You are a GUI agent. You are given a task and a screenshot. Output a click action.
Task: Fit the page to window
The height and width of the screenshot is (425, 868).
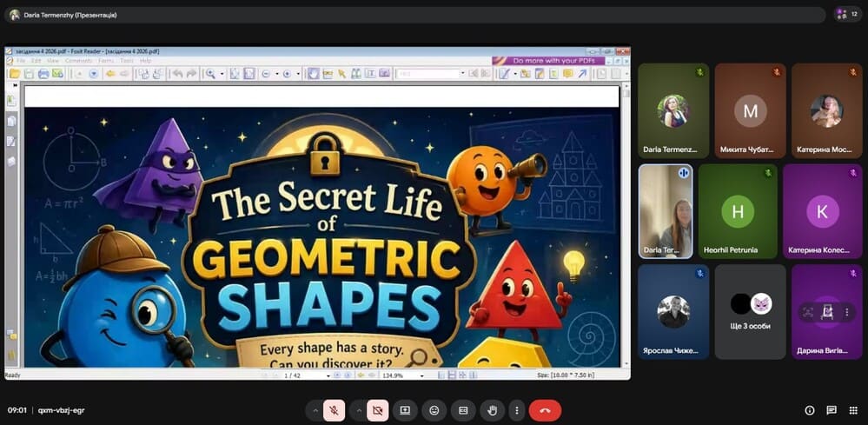point(235,74)
